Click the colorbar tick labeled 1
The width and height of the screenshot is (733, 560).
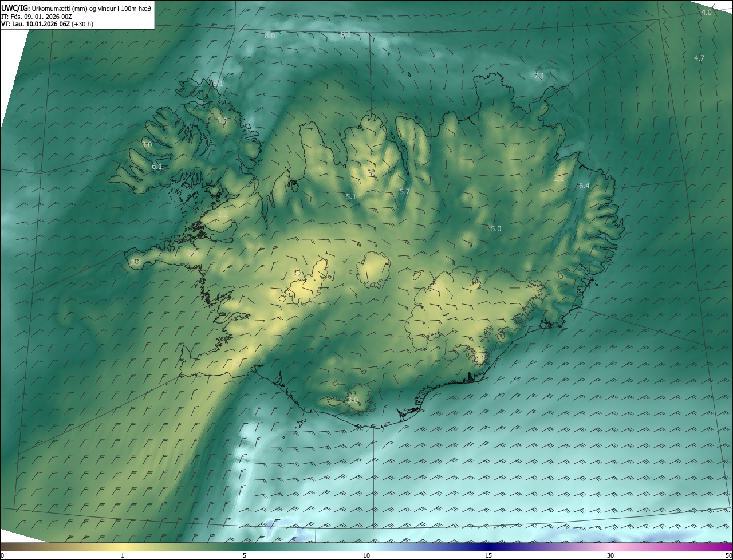pyautogui.click(x=123, y=556)
